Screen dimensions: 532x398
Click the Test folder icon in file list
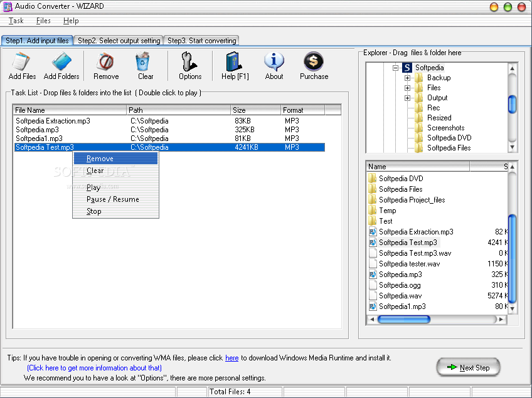pyautogui.click(x=372, y=221)
